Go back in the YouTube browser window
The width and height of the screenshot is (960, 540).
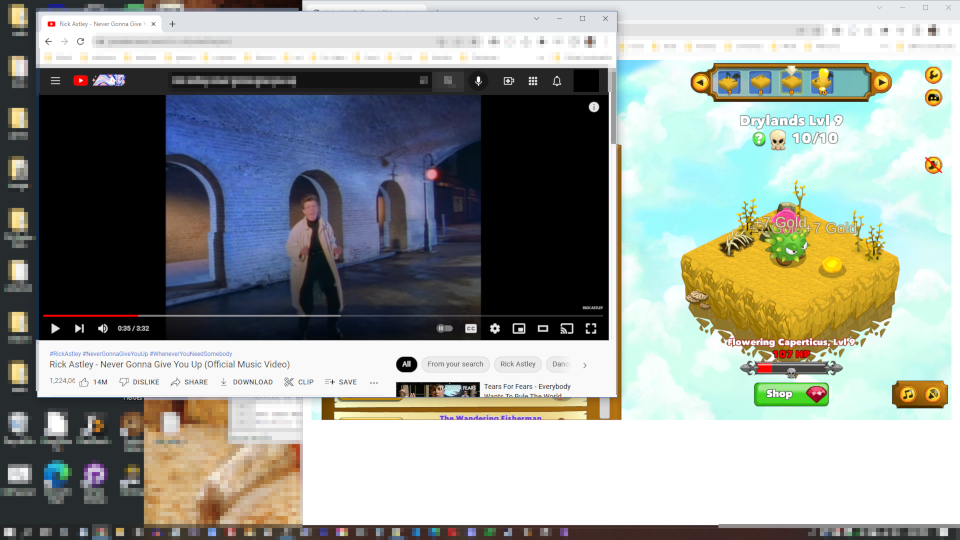pos(48,42)
